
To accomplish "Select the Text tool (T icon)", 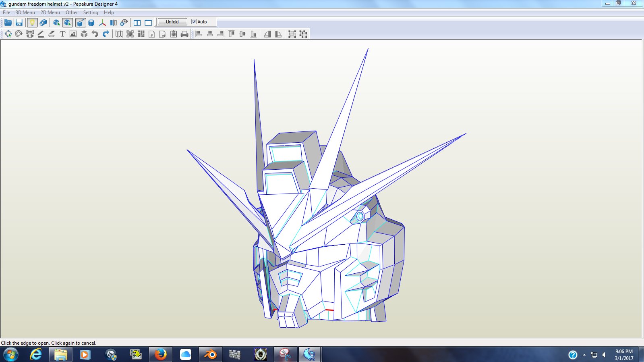I will [x=62, y=34].
